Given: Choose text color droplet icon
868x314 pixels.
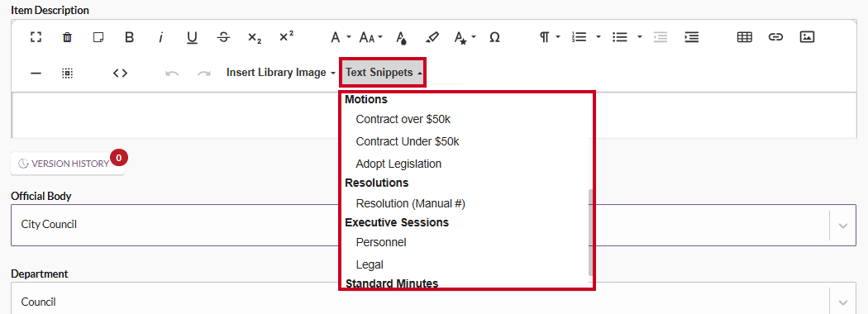Looking at the screenshot, I should click(x=401, y=37).
